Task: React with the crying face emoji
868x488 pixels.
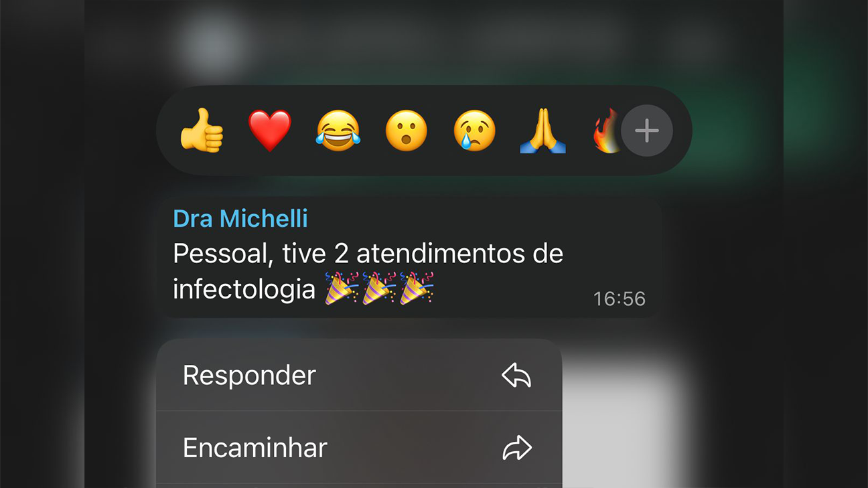Action: pyautogui.click(x=475, y=131)
